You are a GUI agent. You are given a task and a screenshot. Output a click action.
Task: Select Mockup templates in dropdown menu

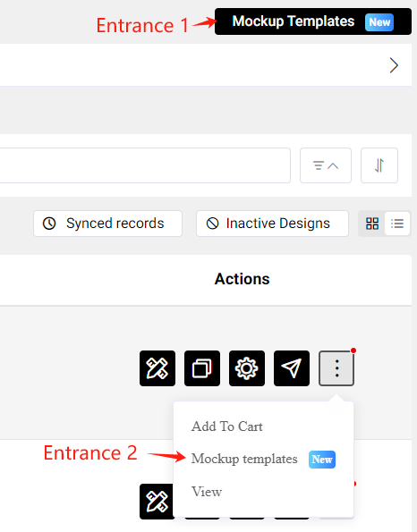pos(244,459)
